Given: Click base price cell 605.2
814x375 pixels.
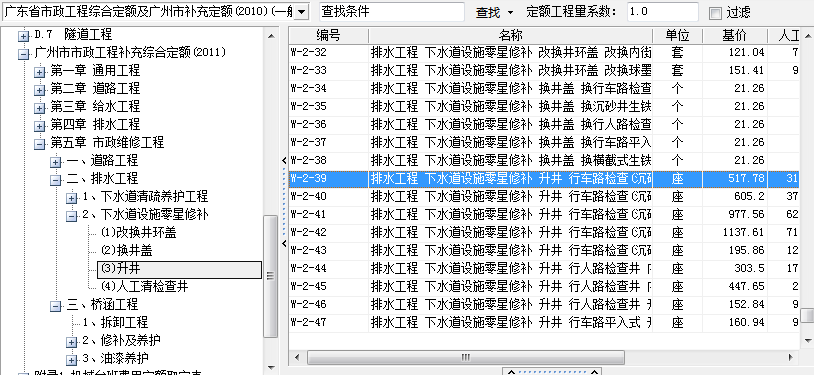Looking at the screenshot, I should 735,197.
